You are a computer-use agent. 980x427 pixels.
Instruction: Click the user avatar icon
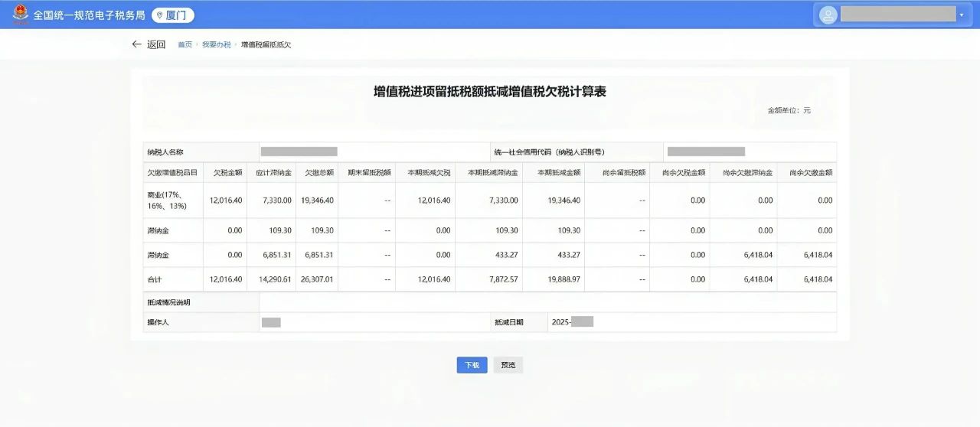(828, 15)
